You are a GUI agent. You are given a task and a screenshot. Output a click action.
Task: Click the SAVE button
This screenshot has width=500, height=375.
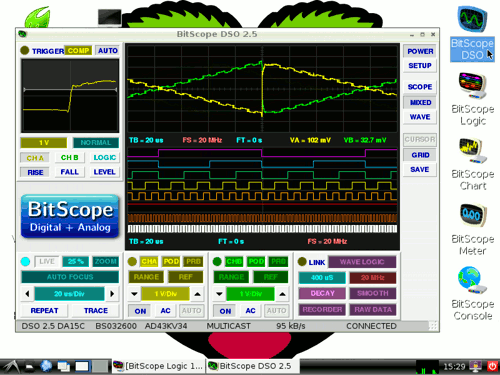(x=420, y=169)
